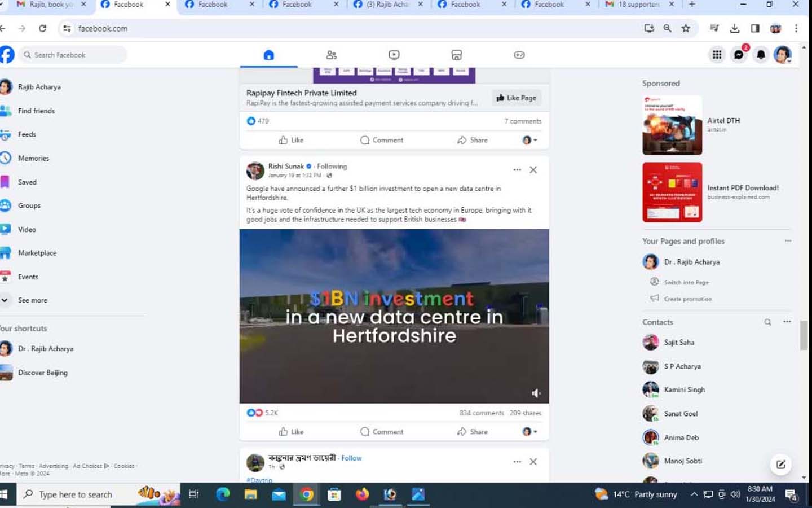The width and height of the screenshot is (812, 508).
Task: Open Microsoft Edge from taskbar
Action: (x=223, y=494)
